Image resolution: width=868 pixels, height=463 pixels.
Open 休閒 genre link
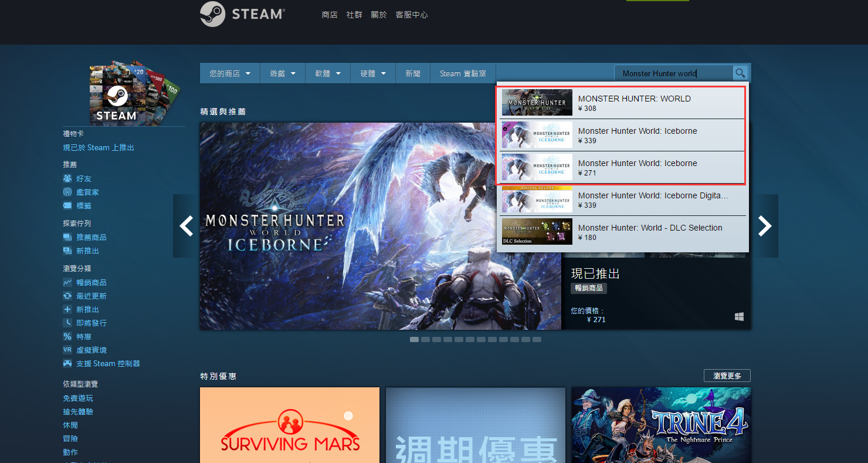pyautogui.click(x=70, y=425)
